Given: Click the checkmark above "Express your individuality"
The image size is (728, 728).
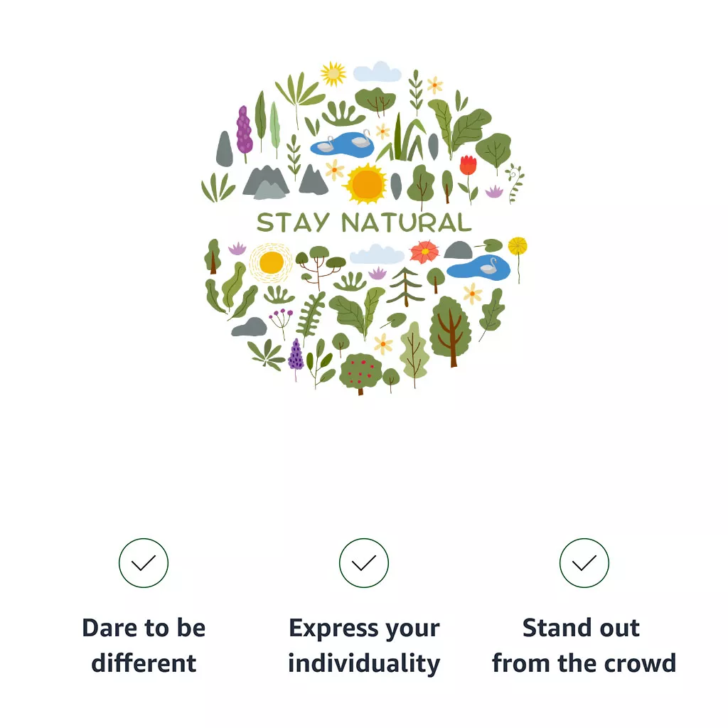Looking at the screenshot, I should click(364, 563).
